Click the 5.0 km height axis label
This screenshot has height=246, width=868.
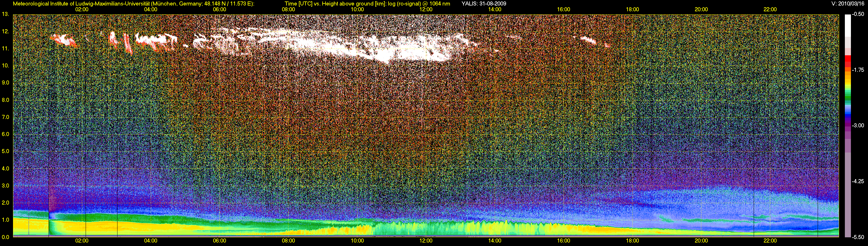(5, 151)
